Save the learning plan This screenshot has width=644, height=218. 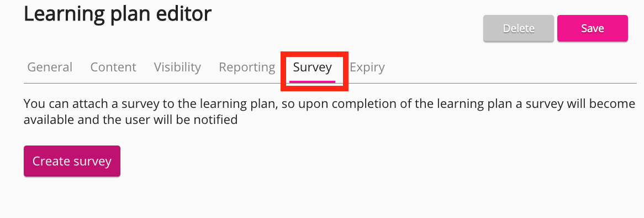(x=592, y=28)
